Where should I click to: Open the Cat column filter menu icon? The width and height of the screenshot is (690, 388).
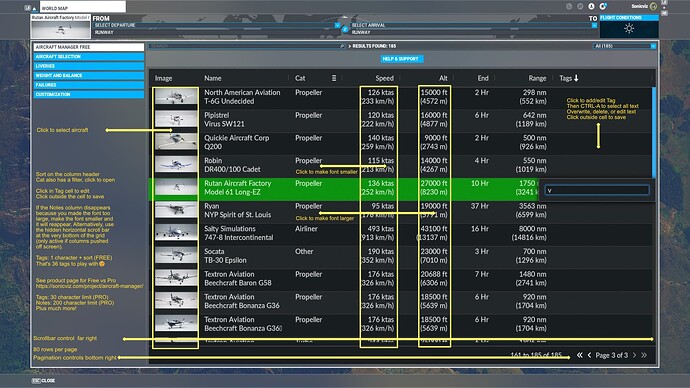click(334, 78)
